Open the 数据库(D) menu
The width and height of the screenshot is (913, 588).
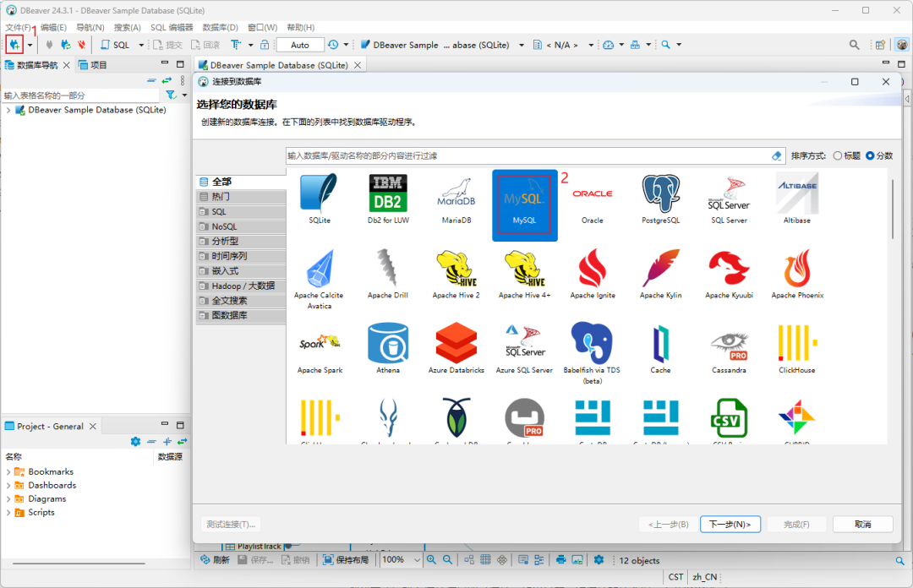(220, 27)
